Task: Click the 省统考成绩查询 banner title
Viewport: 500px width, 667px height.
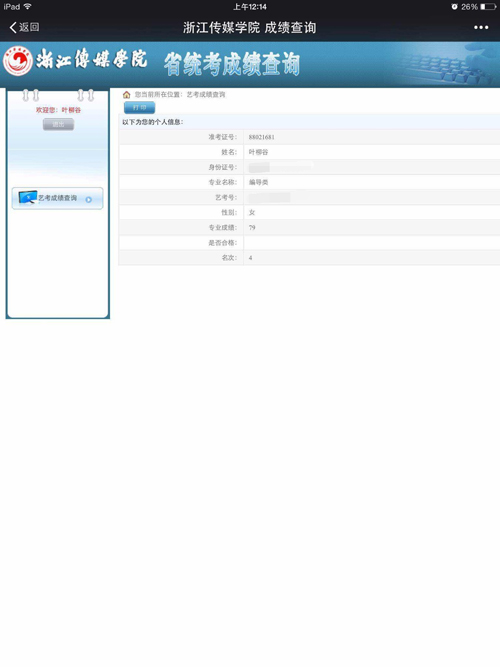Action: 232,65
